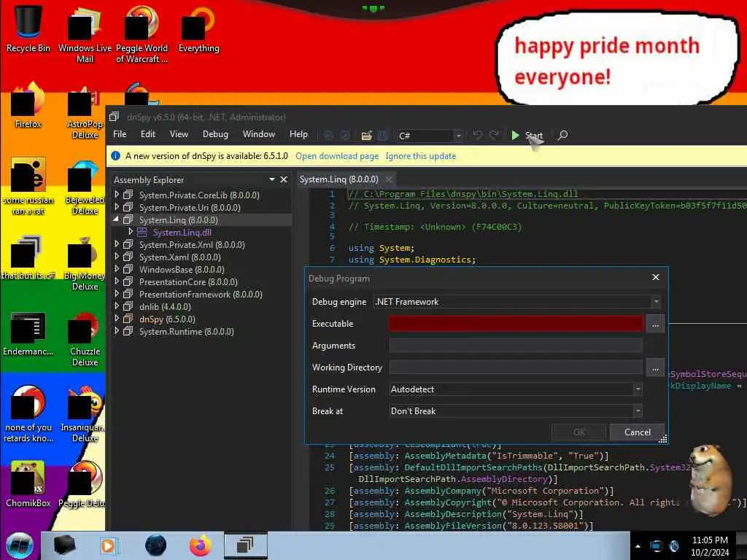Image resolution: width=747 pixels, height=560 pixels.
Task: Open the Help menu
Action: click(x=298, y=134)
